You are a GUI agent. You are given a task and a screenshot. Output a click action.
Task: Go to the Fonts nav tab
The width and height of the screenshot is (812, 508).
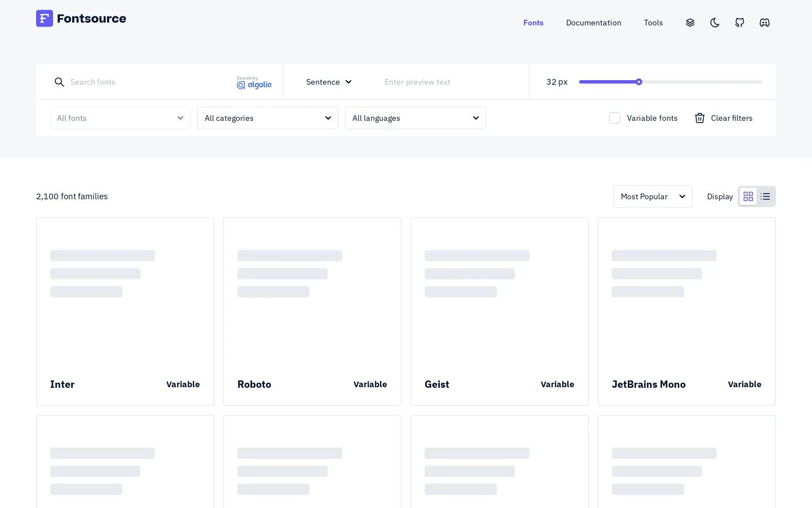point(533,23)
